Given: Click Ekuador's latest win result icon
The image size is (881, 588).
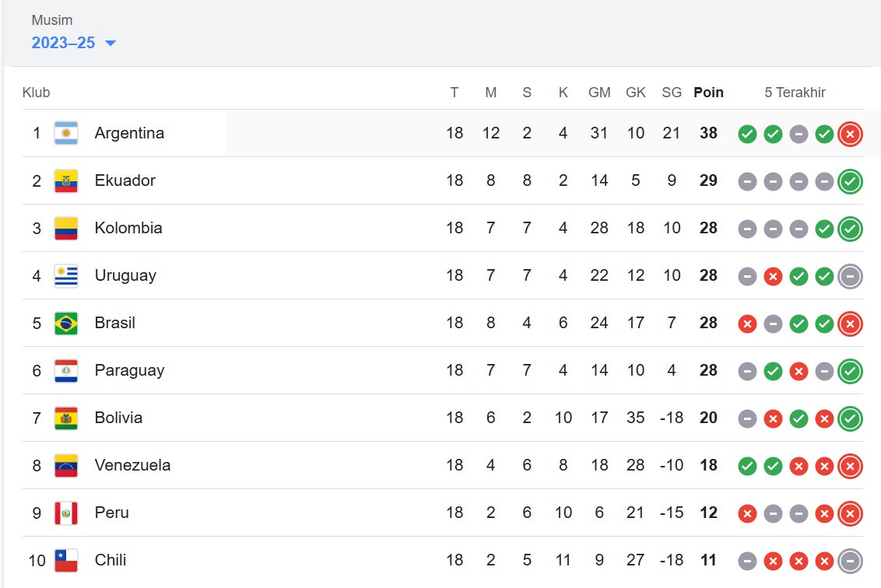Looking at the screenshot, I should 850,181.
